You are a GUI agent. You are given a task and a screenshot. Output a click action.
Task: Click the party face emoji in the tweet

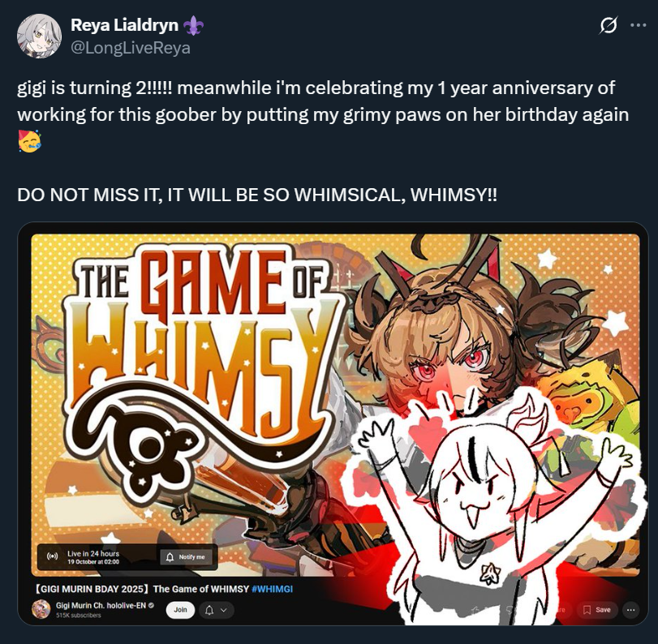click(x=29, y=141)
